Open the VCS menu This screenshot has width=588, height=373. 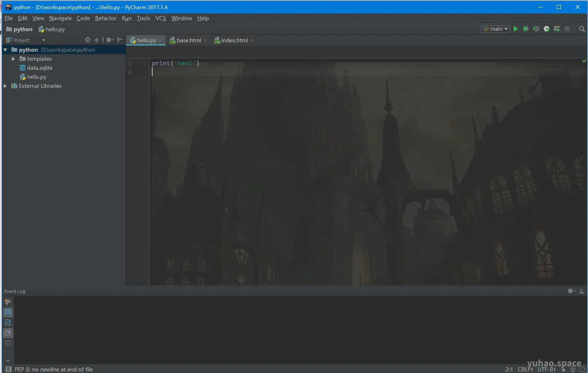160,18
